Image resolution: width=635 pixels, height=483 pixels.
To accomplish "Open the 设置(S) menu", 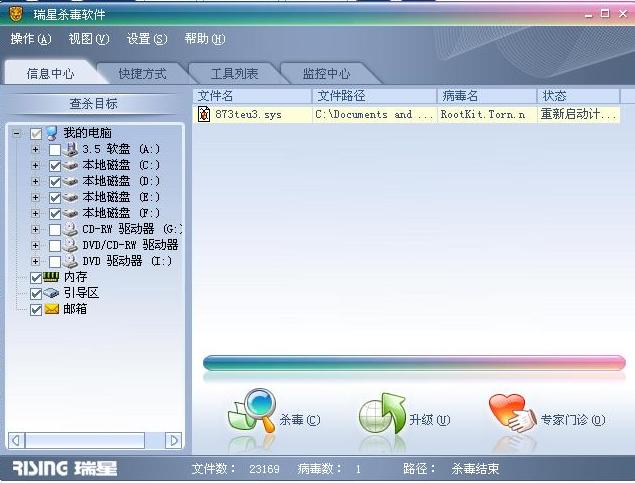I will 147,39.
